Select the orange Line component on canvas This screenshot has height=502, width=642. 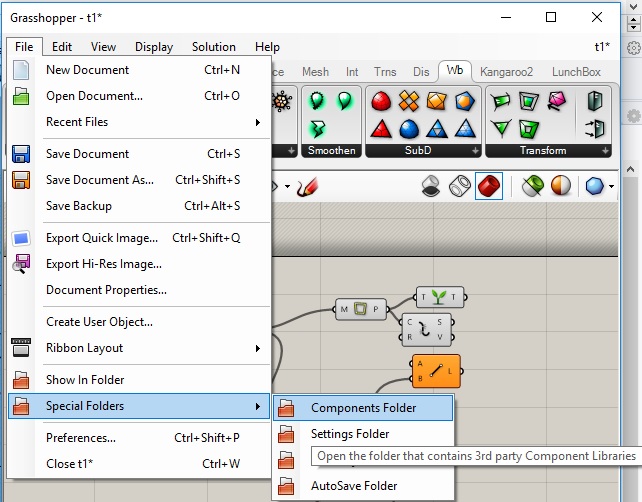point(436,371)
